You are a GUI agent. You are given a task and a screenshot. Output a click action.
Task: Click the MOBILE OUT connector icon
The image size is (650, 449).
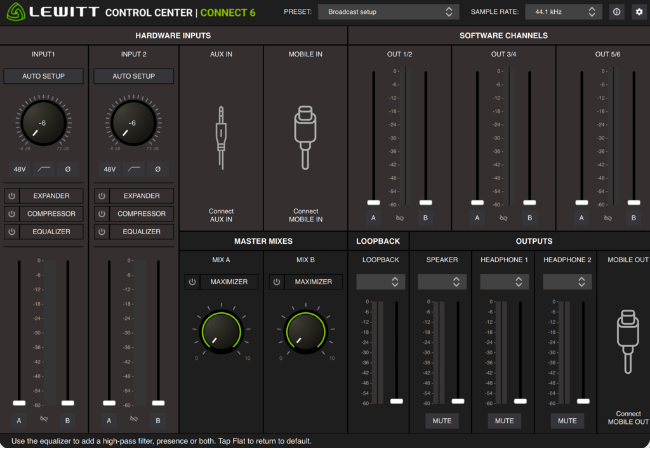[628, 342]
